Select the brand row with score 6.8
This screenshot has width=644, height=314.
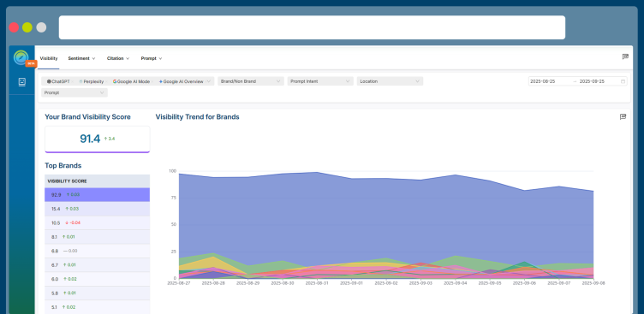click(x=98, y=251)
